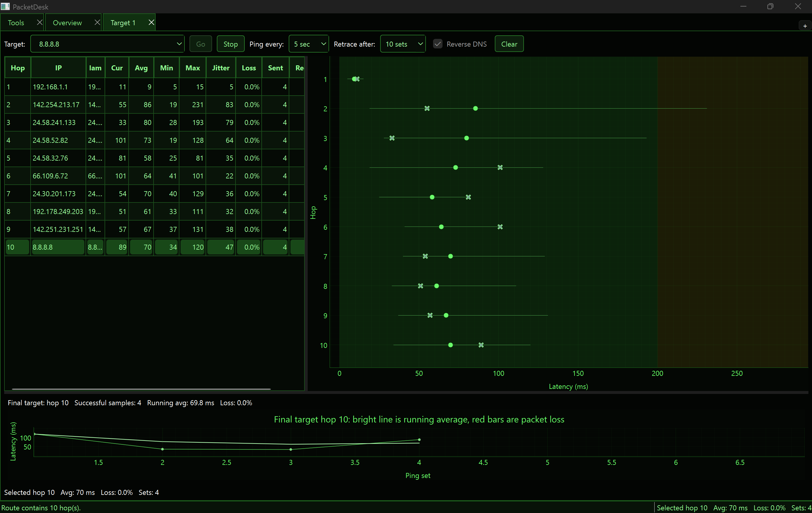
Task: Click the horizontal scrollbar under the hop table
Action: 141,389
